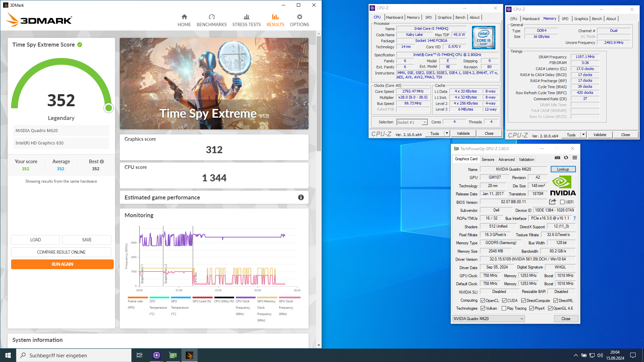The width and height of the screenshot is (644, 362).
Task: Open the GPU-Z Advanced tab
Action: pos(506,160)
